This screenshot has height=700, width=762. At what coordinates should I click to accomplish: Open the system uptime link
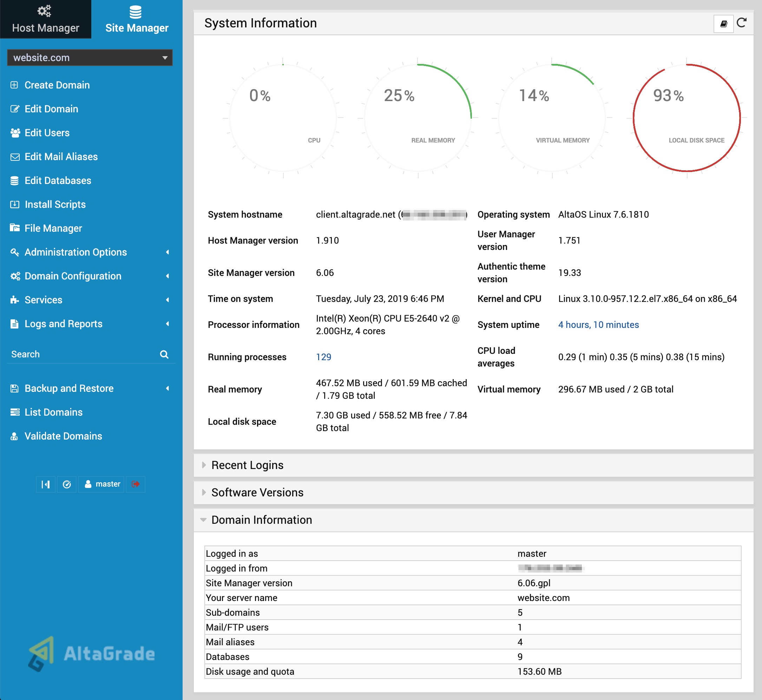pos(598,325)
